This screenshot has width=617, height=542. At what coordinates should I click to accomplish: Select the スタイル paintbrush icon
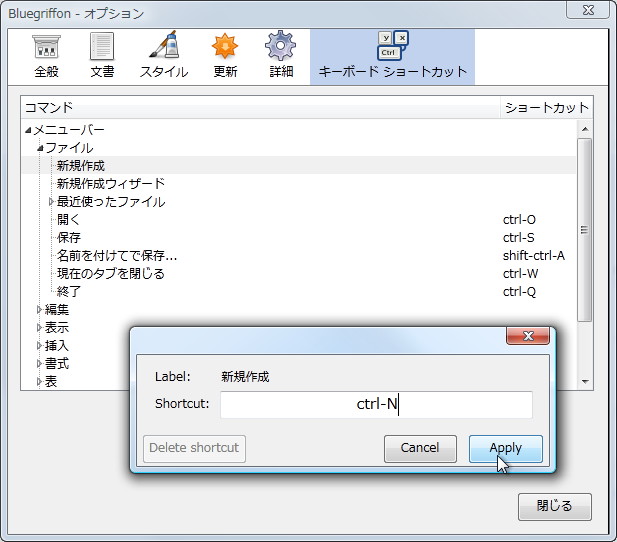coord(164,56)
